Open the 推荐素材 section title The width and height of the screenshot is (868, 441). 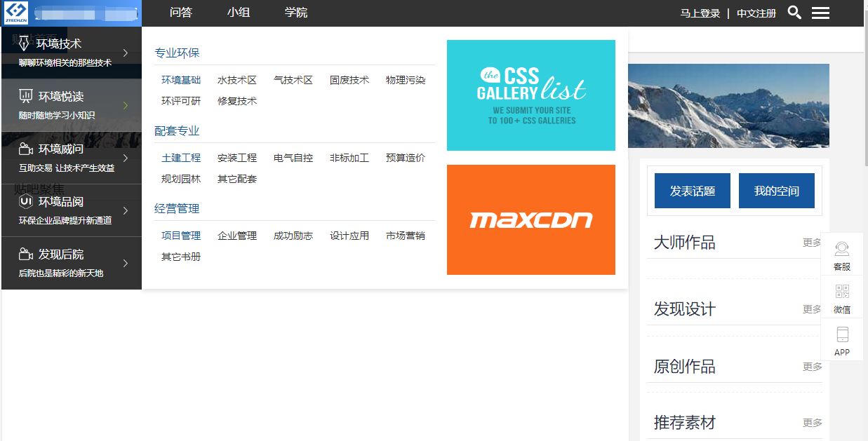click(x=685, y=423)
